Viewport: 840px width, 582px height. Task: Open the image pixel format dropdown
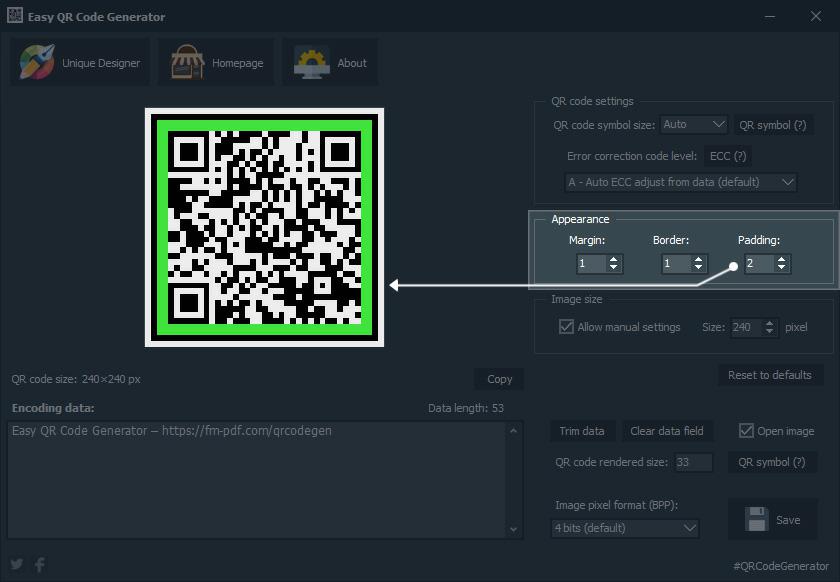click(x=625, y=528)
